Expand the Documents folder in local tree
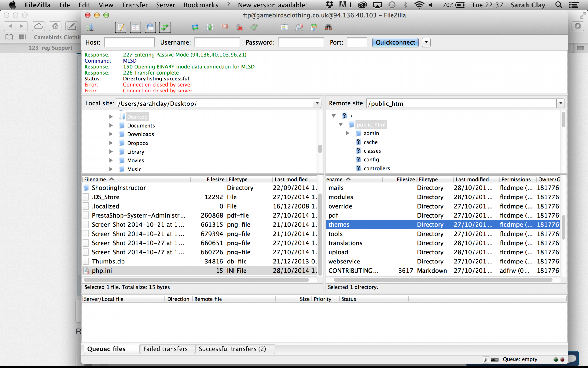The image size is (588, 368). [111, 125]
